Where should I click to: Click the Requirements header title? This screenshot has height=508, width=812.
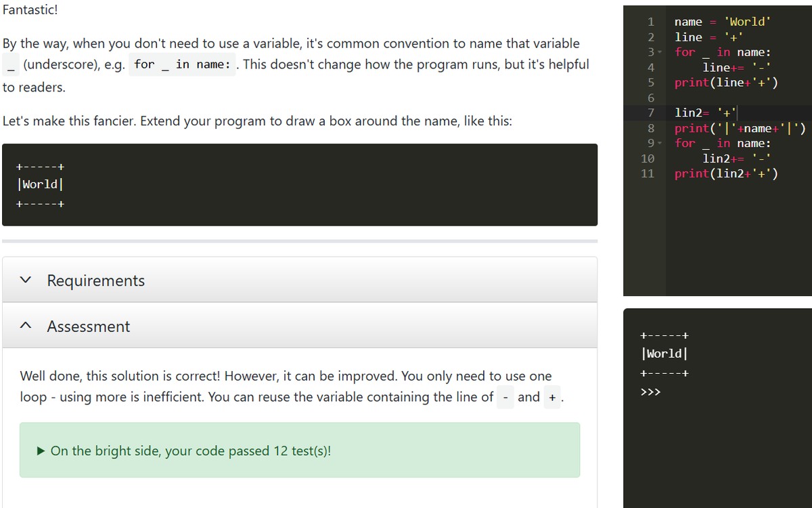pos(95,280)
